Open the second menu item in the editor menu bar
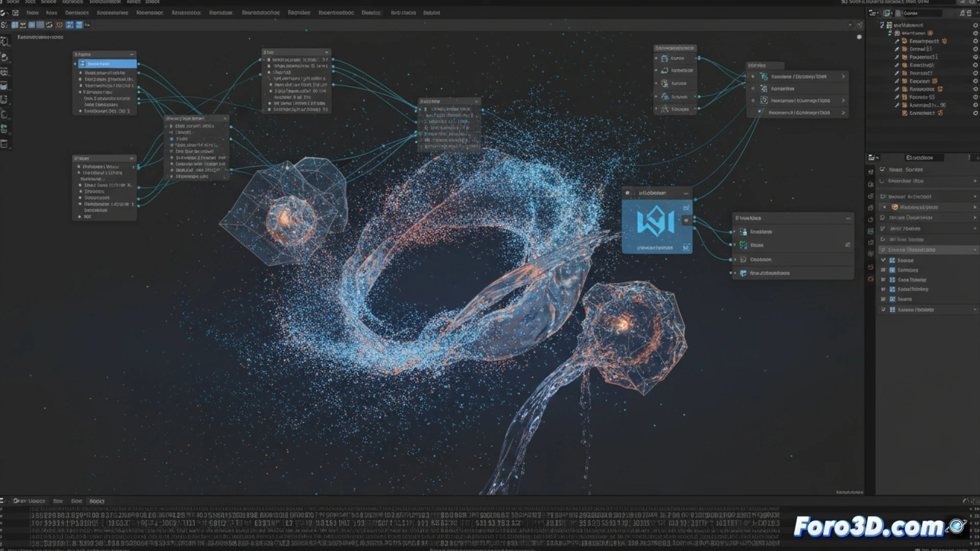This screenshot has height=551, width=980. [x=52, y=13]
